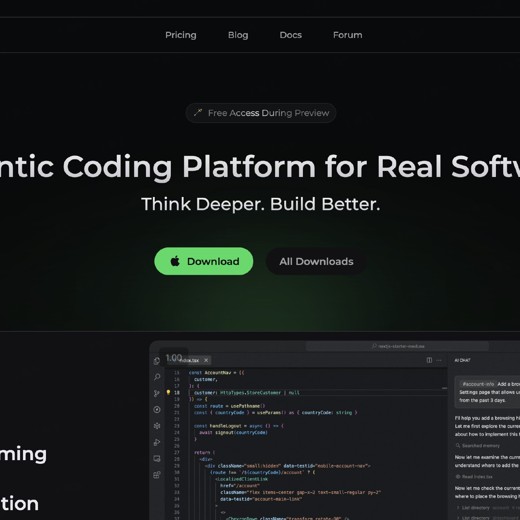Click the Search icon in IDE sidebar

[x=157, y=377]
